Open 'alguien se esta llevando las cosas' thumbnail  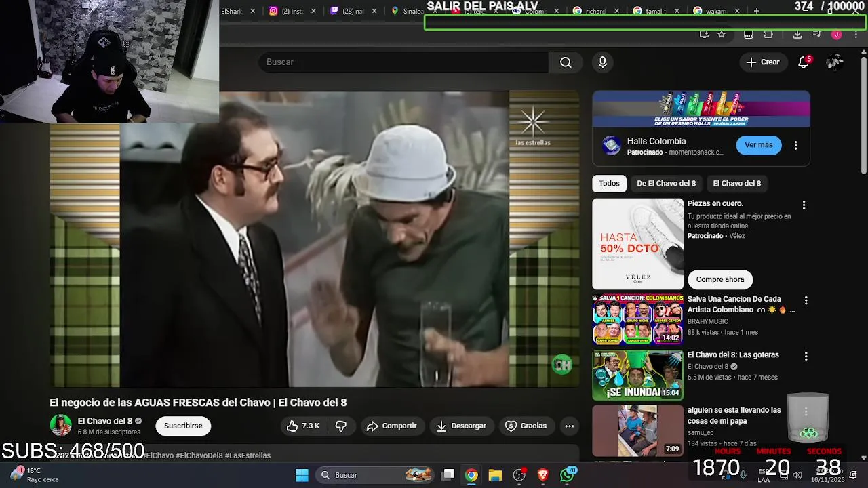coord(637,431)
